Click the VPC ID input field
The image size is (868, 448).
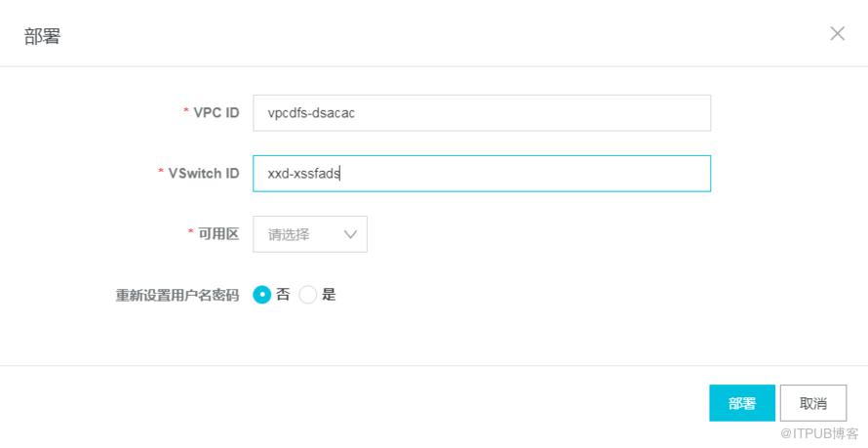(482, 113)
